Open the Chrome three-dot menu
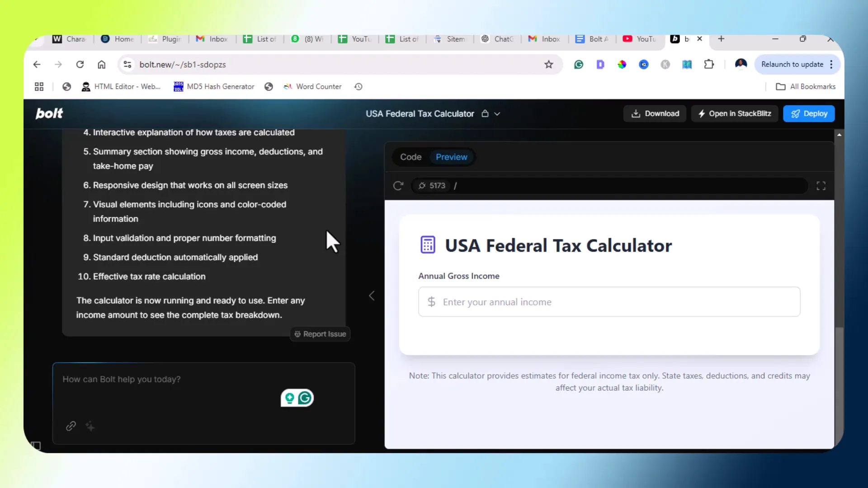The width and height of the screenshot is (868, 488). [x=831, y=64]
